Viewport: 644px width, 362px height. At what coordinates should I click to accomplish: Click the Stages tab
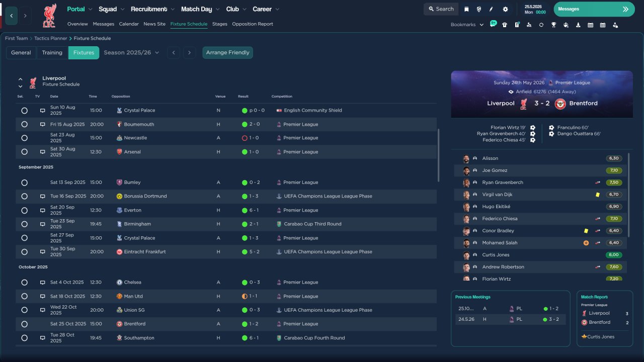click(220, 24)
